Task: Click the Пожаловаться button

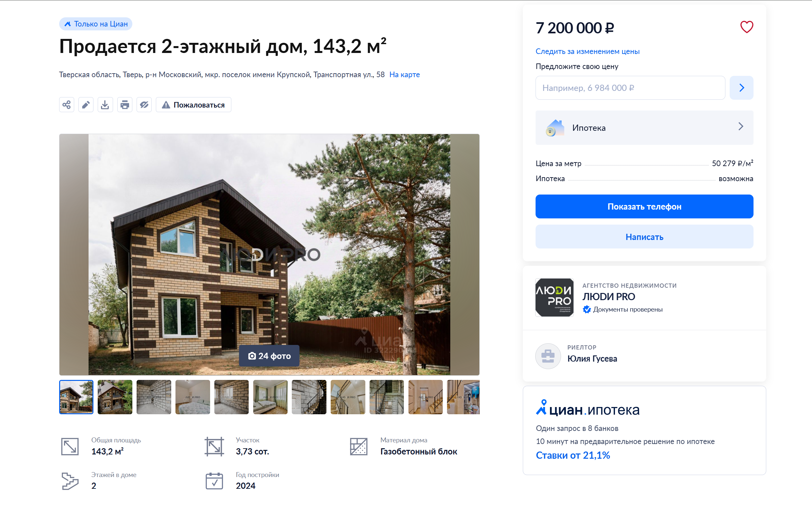Action: pos(193,105)
